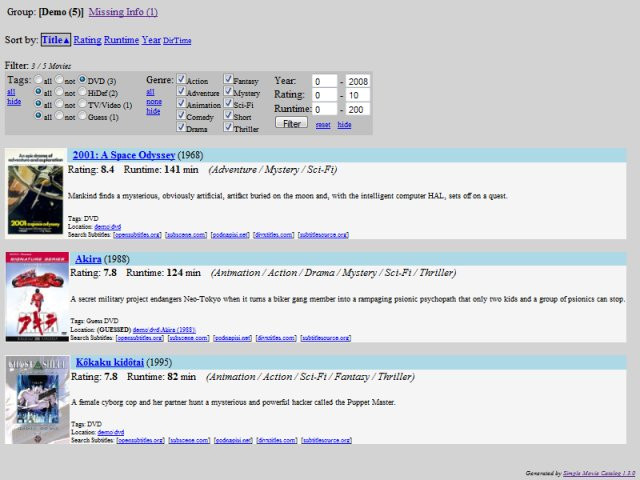640x480 pixels.
Task: Click the 'hide' link under Genre
Action: click(x=153, y=111)
